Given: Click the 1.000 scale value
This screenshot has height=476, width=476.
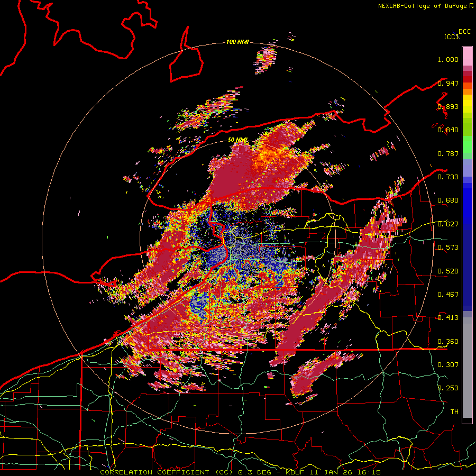Looking at the screenshot, I should pyautogui.click(x=448, y=59).
